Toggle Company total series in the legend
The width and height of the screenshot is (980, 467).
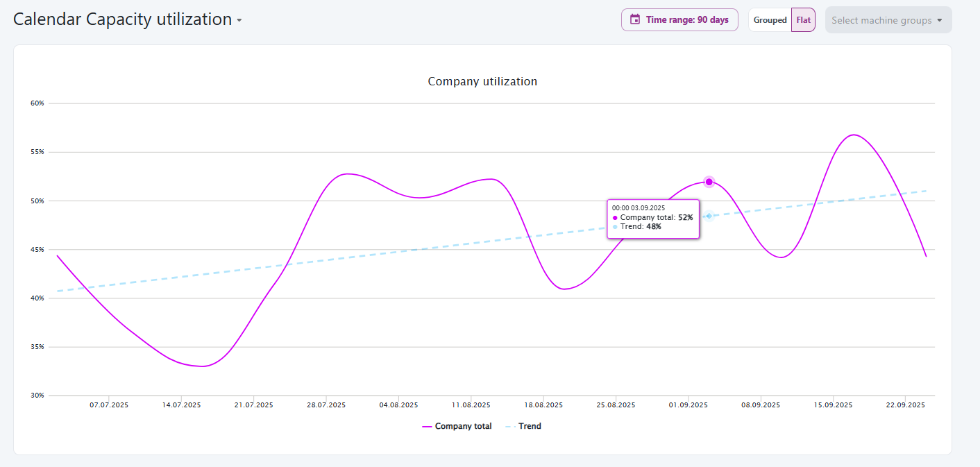pyautogui.click(x=463, y=426)
